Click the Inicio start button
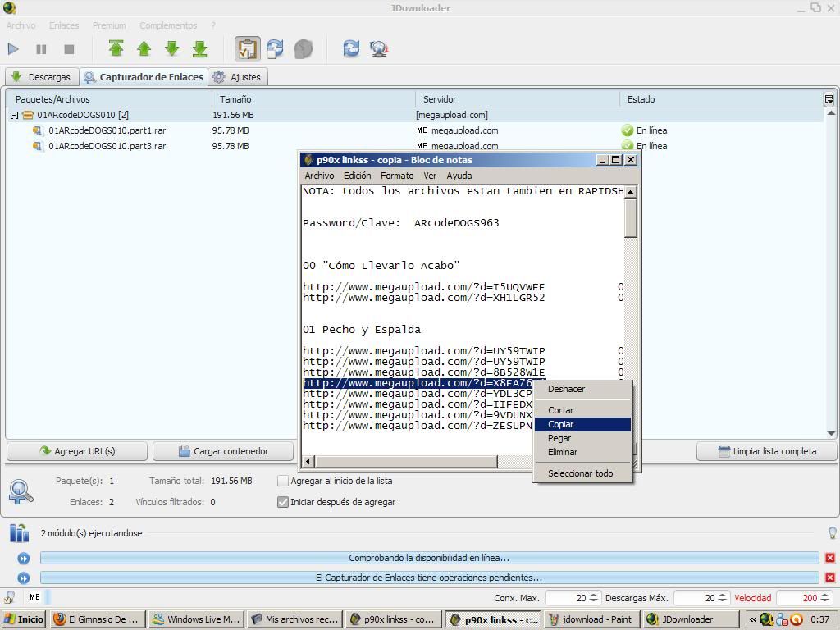The width and height of the screenshot is (840, 630). pyautogui.click(x=24, y=619)
